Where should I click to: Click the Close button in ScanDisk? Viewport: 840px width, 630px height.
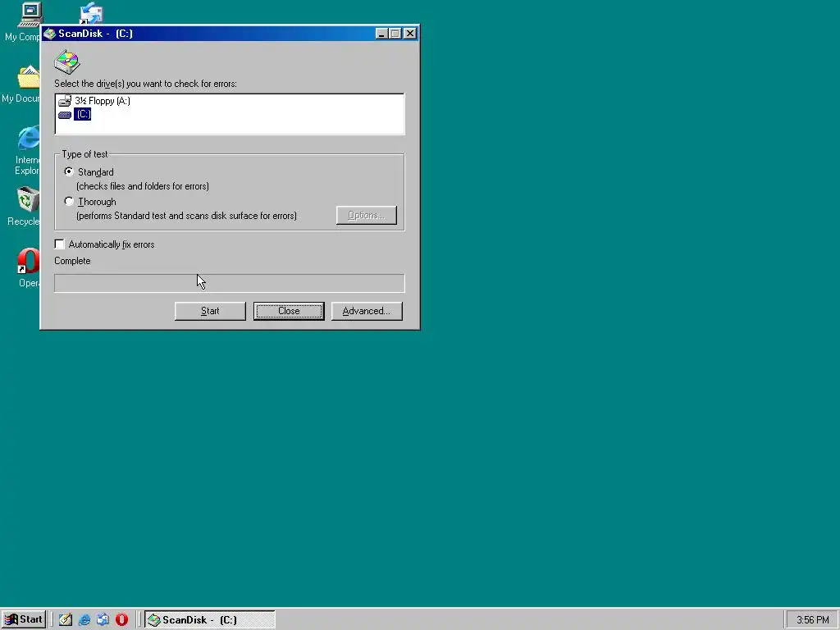[x=289, y=311]
